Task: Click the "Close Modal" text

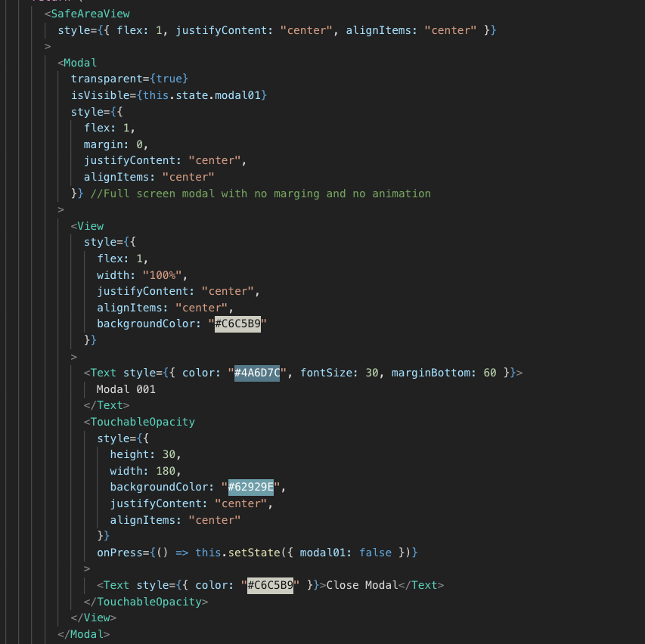Action: [362, 585]
